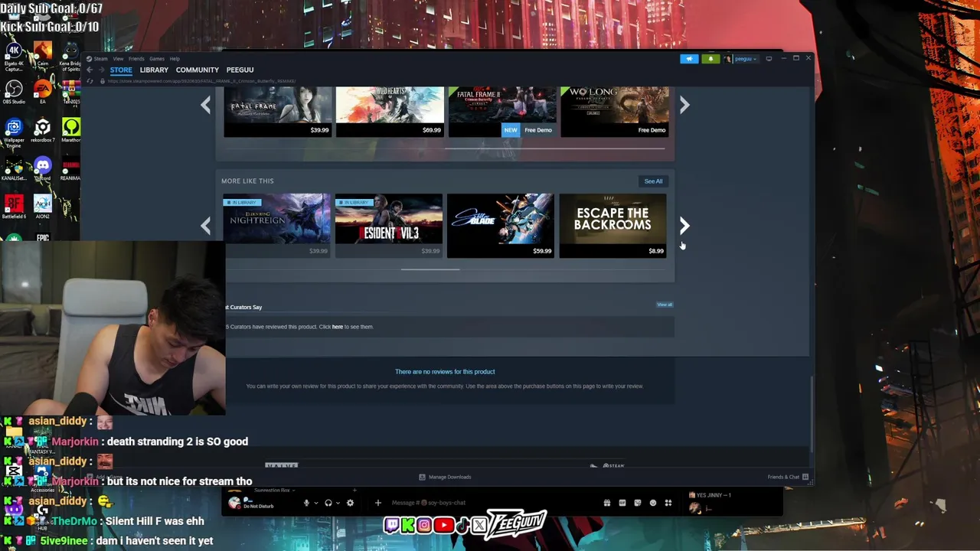Image resolution: width=980 pixels, height=551 pixels.
Task: Show next More Like This games
Action: (684, 225)
